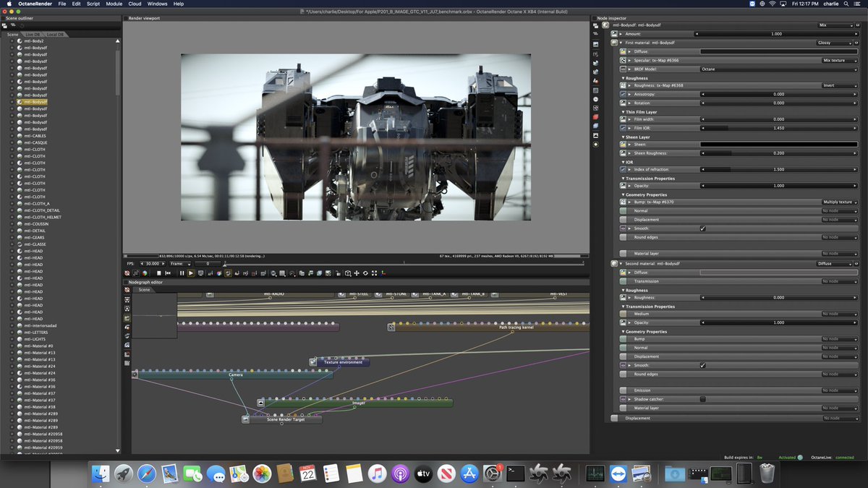Image resolution: width=868 pixels, height=488 pixels.
Task: Enable the Shadow catcher checkbox
Action: [x=702, y=399]
